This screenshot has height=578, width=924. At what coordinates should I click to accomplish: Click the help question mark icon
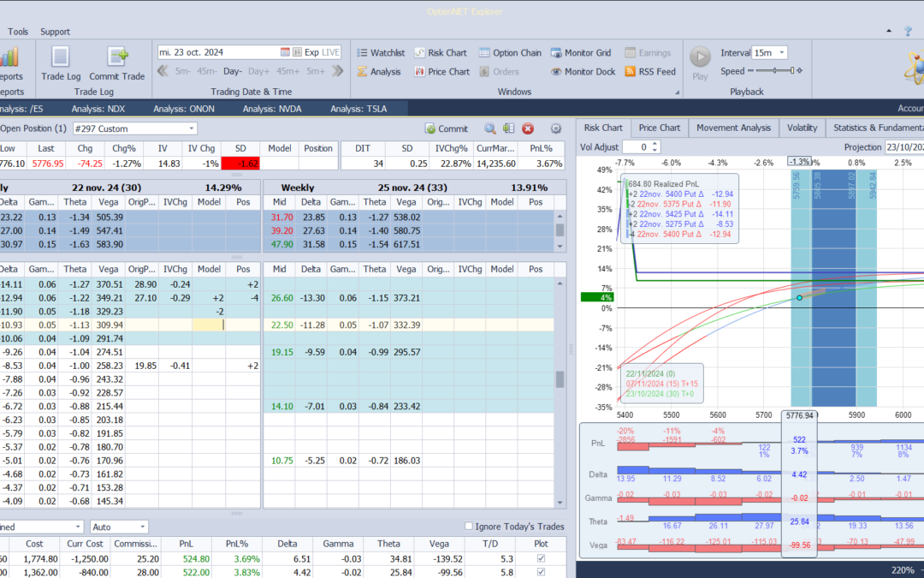coord(908,32)
